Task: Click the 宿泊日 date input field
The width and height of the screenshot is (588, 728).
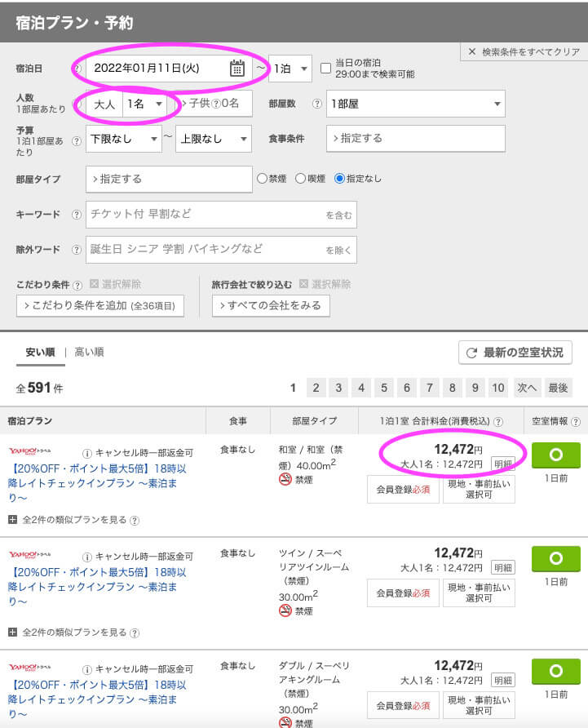Action: pos(169,69)
